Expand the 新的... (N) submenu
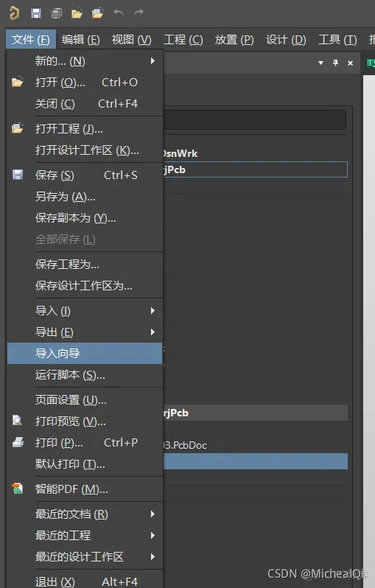The image size is (375, 588). 85,60
